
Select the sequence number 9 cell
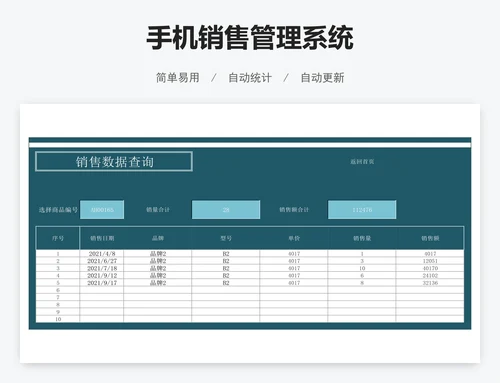pos(58,312)
